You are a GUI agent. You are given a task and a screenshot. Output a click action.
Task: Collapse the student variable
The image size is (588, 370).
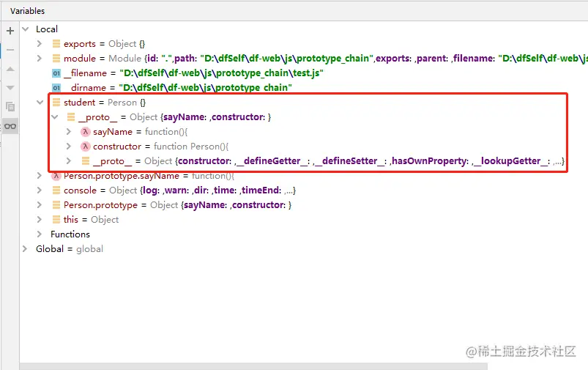40,102
